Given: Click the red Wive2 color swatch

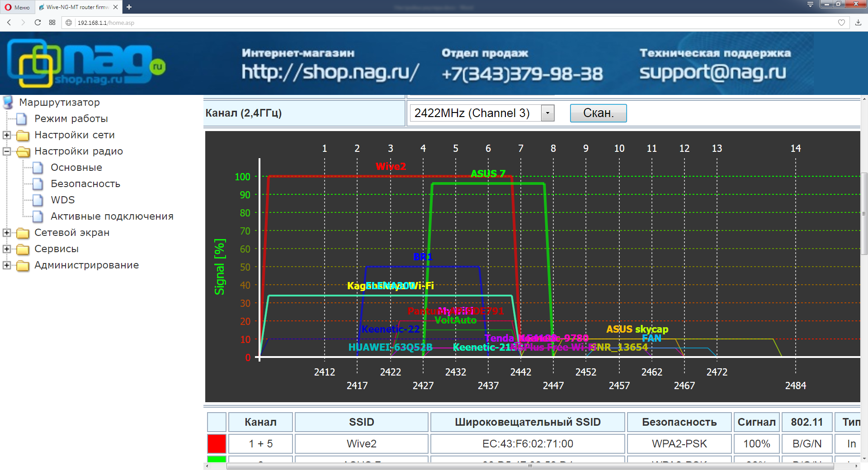Looking at the screenshot, I should click(217, 444).
